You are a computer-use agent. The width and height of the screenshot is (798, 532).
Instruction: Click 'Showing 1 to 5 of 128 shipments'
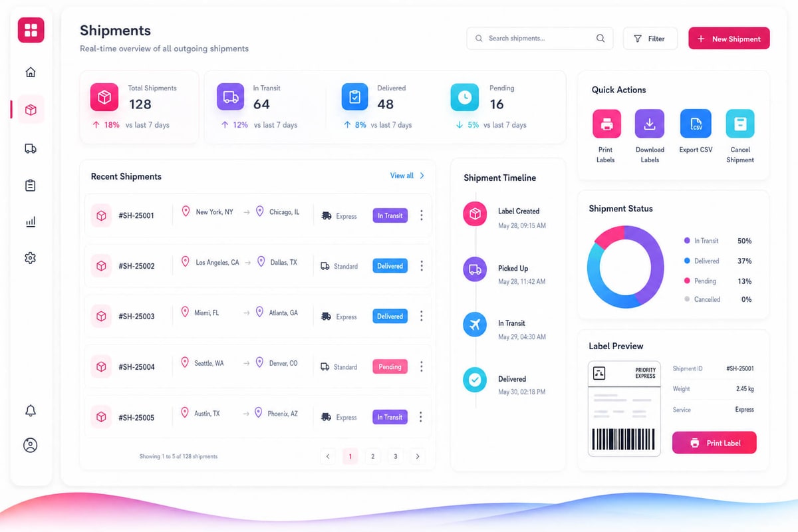tap(178, 457)
